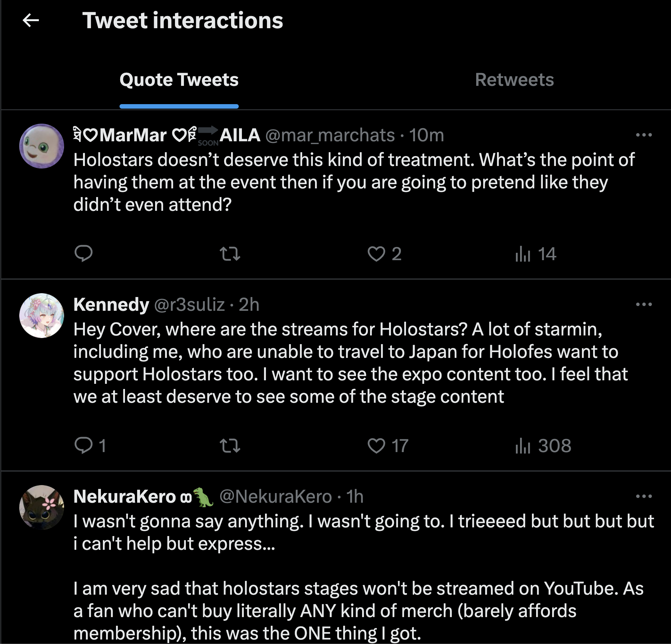Retweet Kennedy's tweet about Holostars streams

tap(230, 445)
